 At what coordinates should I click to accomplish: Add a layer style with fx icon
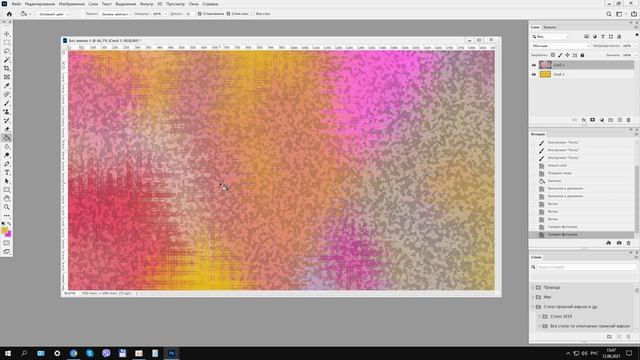point(584,120)
